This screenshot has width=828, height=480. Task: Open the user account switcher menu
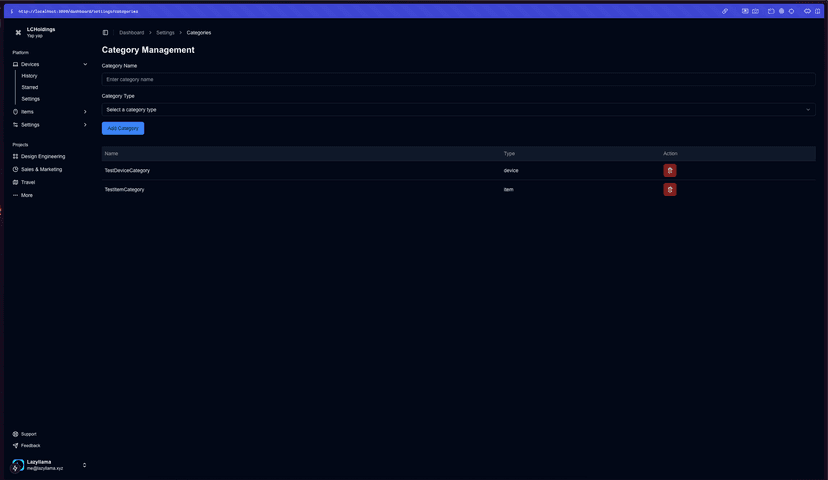84,465
